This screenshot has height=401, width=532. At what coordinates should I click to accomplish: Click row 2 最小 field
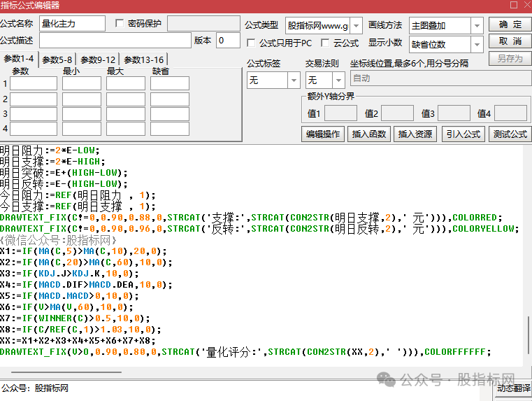81,99
